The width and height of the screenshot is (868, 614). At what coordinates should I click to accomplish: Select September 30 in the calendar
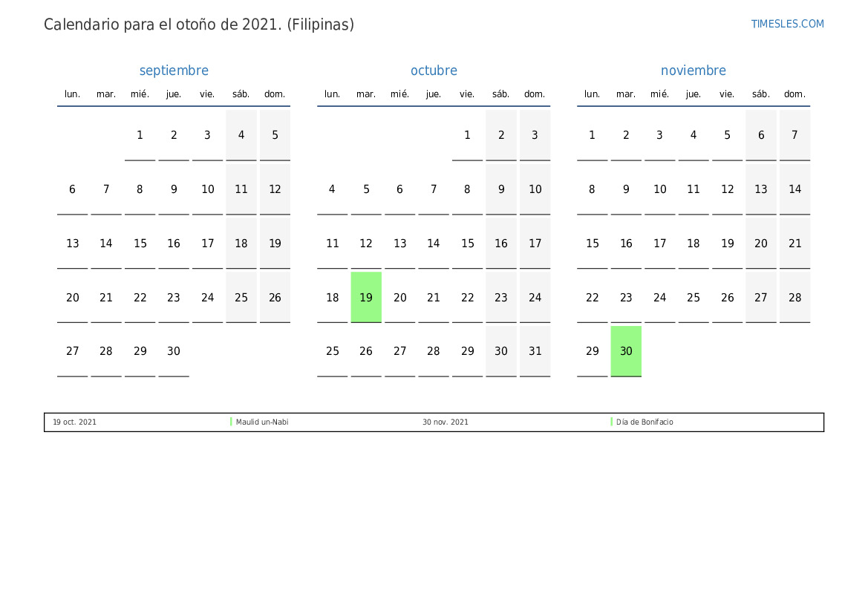(174, 351)
